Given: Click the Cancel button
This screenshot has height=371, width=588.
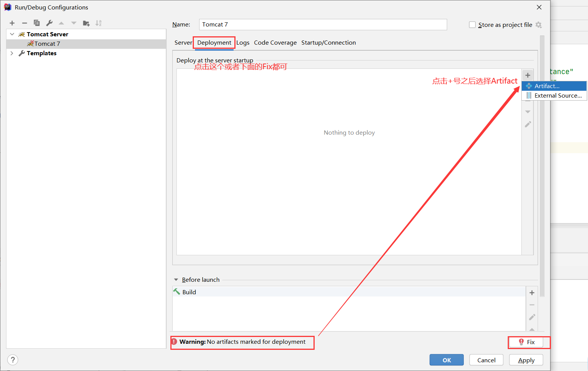Looking at the screenshot, I should pos(487,360).
